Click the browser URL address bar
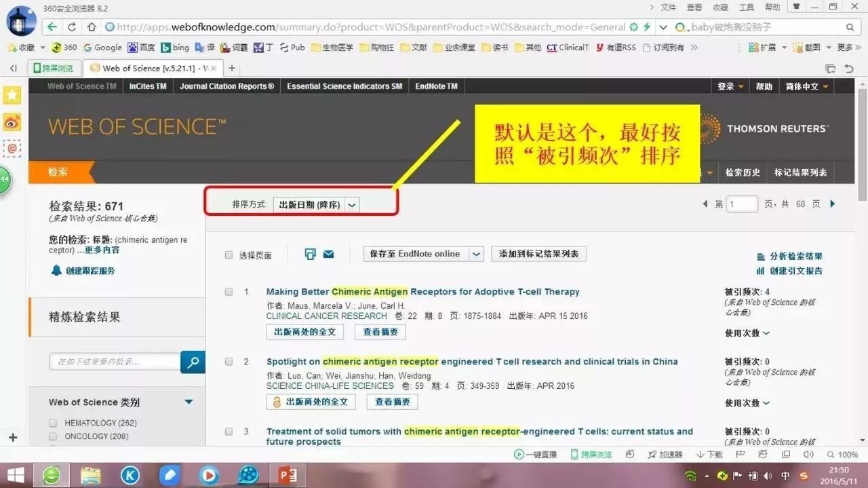Viewport: 868px width, 488px height. coord(370,27)
